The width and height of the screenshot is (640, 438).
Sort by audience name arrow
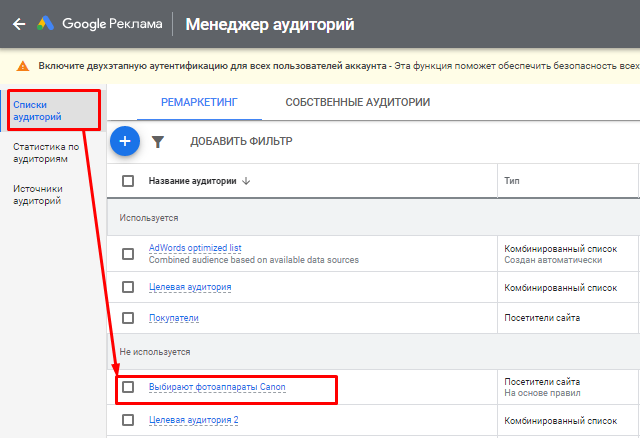point(246,181)
